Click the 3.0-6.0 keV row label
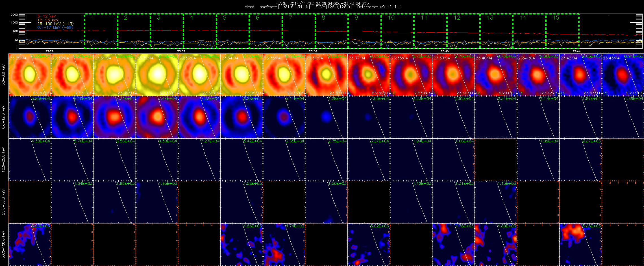644x266 pixels. point(3,75)
